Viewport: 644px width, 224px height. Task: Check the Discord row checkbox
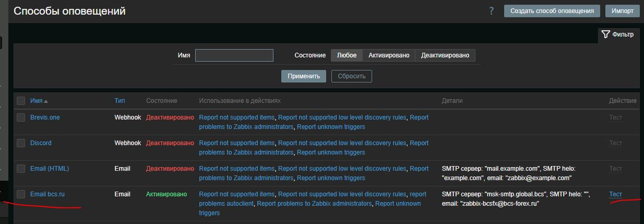click(21, 143)
